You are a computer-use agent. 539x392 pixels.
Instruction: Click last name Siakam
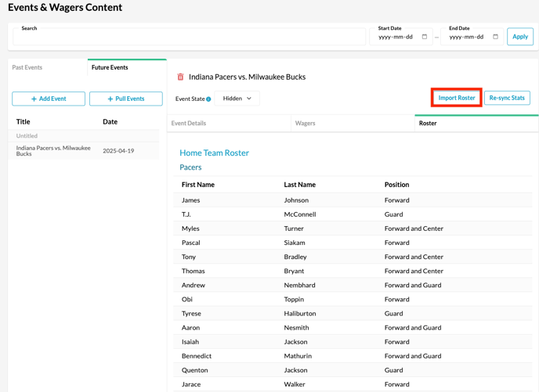point(295,243)
